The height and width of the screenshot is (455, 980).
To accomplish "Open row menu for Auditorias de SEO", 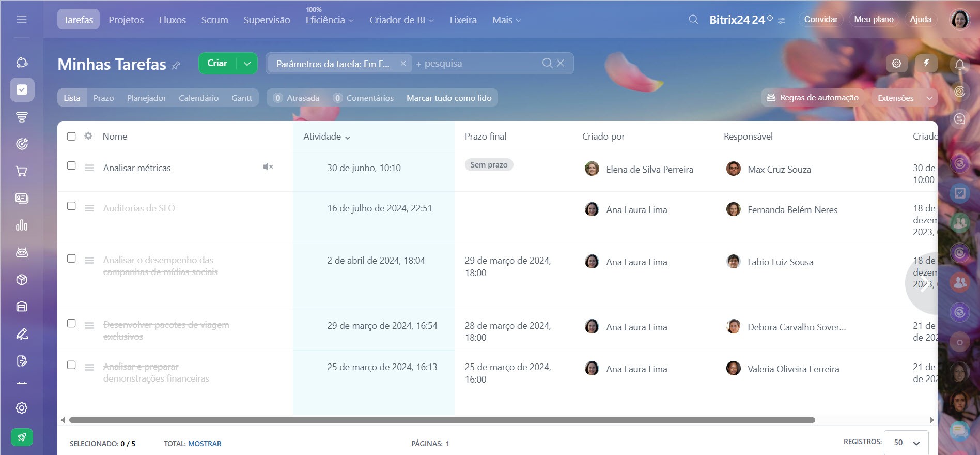I will pyautogui.click(x=89, y=208).
